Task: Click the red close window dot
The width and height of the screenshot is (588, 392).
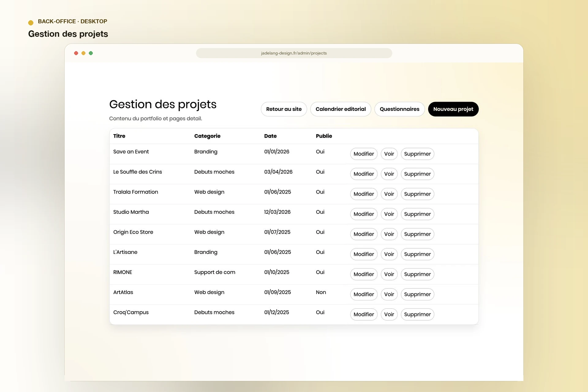Action: (x=76, y=53)
